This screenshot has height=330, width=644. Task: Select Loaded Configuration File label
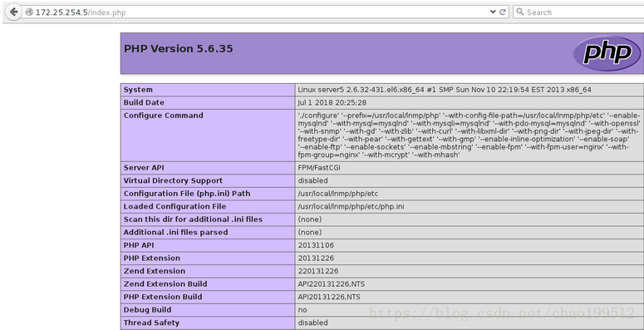click(x=175, y=206)
